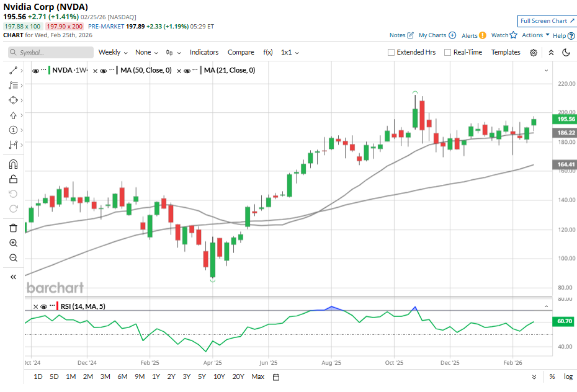The height and width of the screenshot is (392, 577).
Task: Zoom out using the magnifier minus icon
Action: tap(13, 258)
